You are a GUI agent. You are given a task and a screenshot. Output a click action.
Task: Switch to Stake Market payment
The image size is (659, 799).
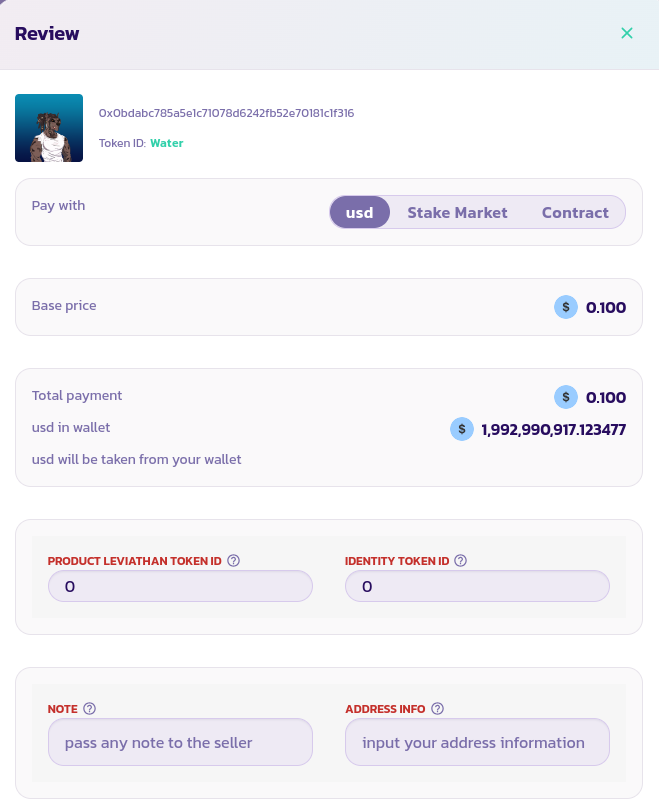coord(457,212)
